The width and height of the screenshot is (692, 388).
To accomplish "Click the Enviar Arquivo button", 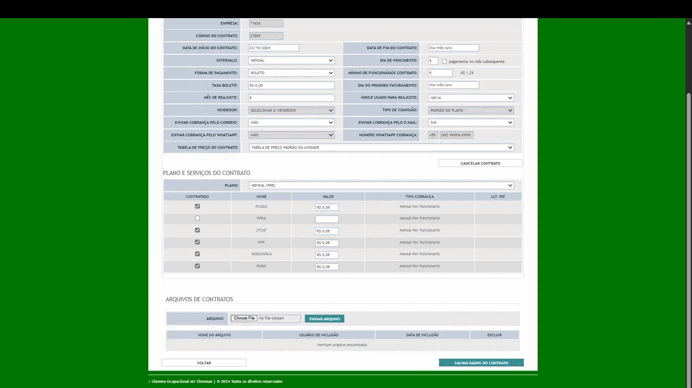I will click(324, 319).
